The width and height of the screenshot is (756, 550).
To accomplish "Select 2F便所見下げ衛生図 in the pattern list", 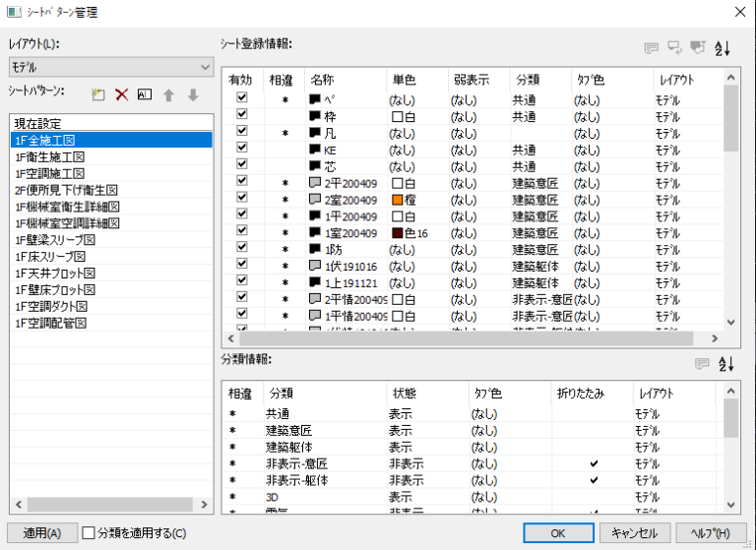I will pos(66,190).
